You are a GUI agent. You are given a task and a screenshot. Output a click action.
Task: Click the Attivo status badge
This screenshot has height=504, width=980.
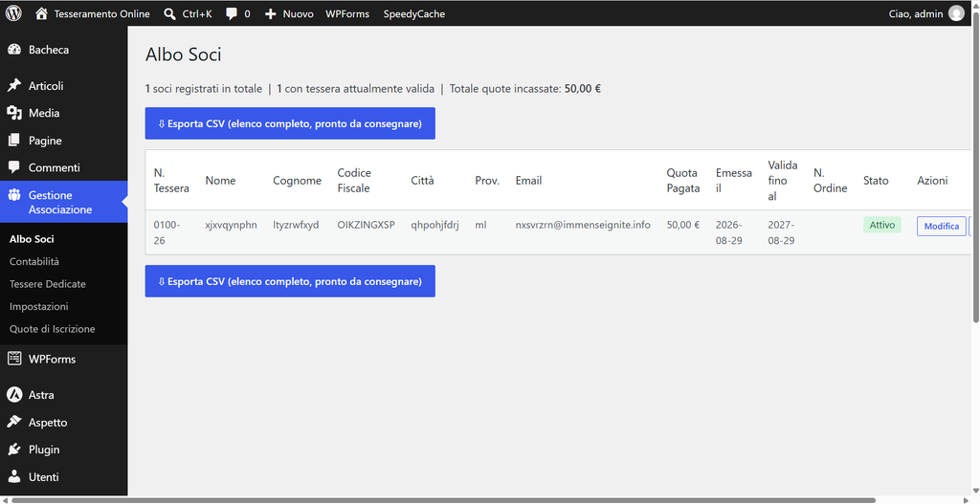click(x=881, y=225)
